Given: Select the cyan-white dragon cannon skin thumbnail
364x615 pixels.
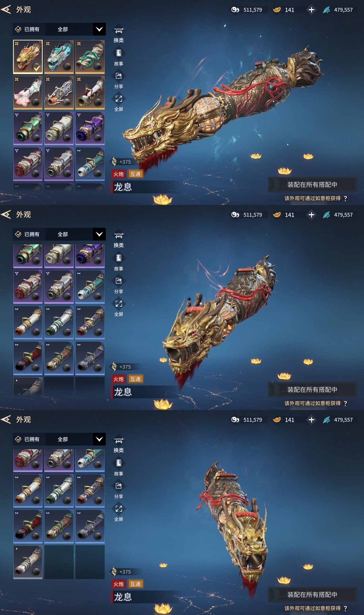Looking at the screenshot, I should coord(59,57).
